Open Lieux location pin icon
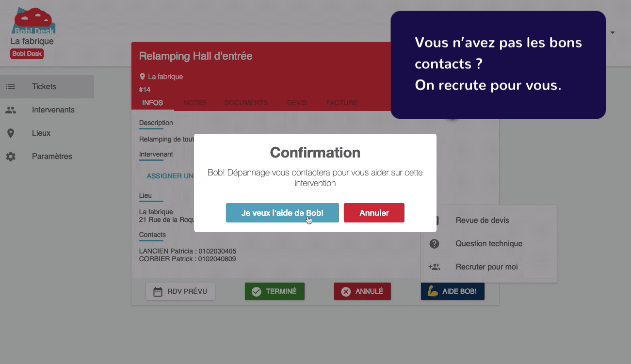The width and height of the screenshot is (631, 364). point(11,133)
